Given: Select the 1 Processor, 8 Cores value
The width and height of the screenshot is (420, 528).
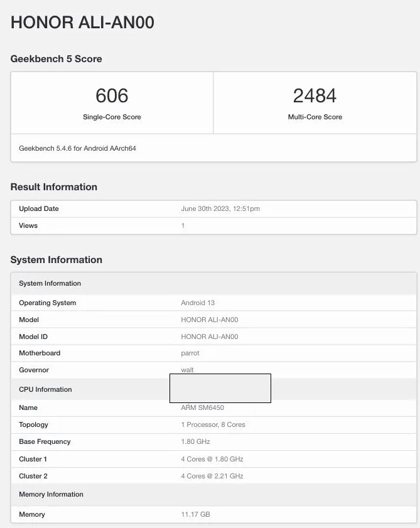Looking at the screenshot, I should point(213,424).
